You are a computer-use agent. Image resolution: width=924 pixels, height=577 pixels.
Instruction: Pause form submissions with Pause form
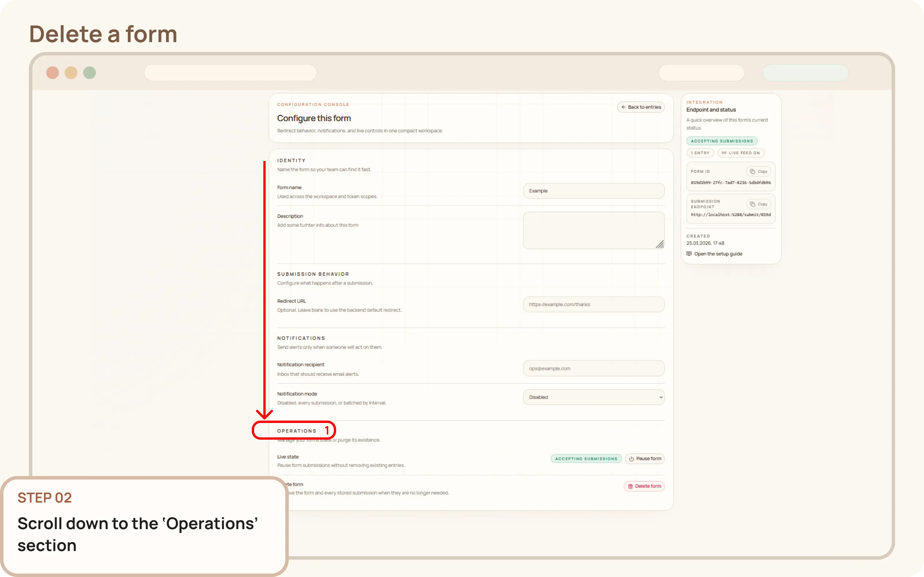tap(645, 459)
